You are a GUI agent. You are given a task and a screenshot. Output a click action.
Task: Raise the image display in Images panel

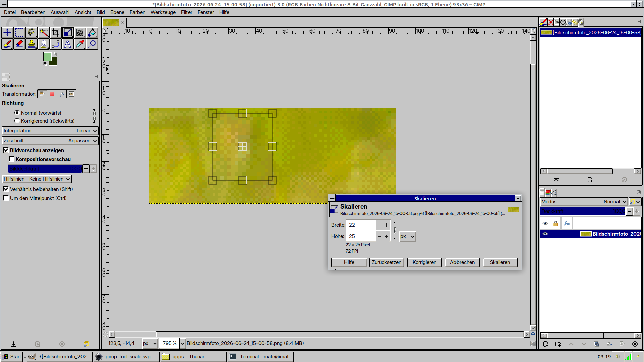click(556, 180)
